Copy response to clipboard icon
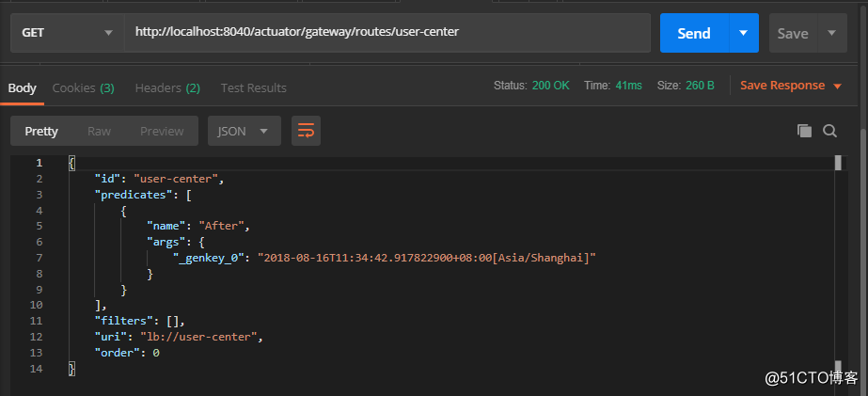This screenshot has width=868, height=396. (x=804, y=131)
